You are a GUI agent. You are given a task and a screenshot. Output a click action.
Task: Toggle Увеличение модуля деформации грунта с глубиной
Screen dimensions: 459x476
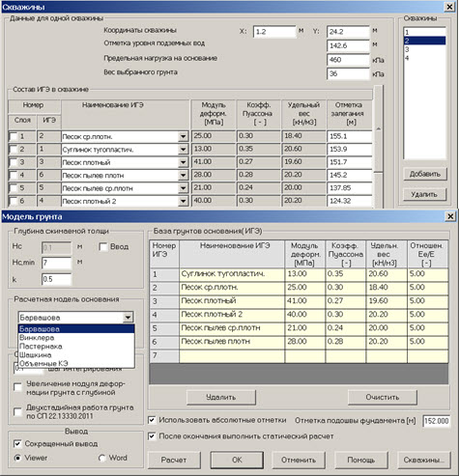coord(17,387)
